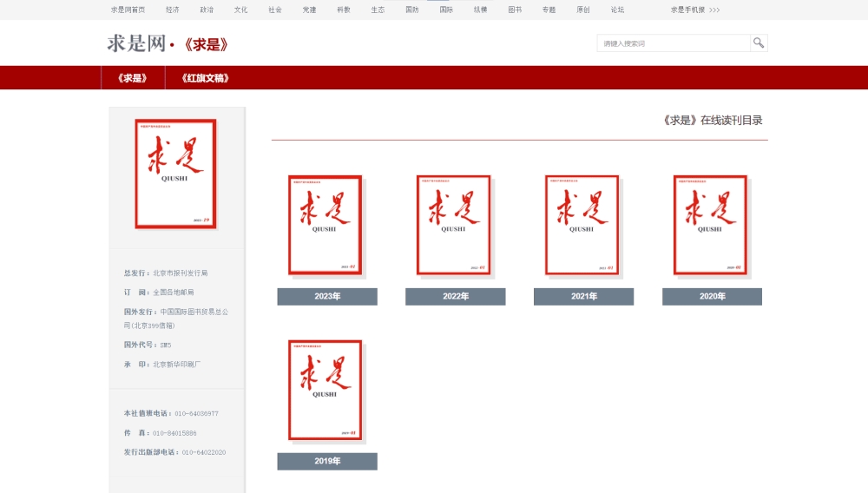Open the 社会 section in top nav
This screenshot has height=493, width=868.
[x=275, y=10]
